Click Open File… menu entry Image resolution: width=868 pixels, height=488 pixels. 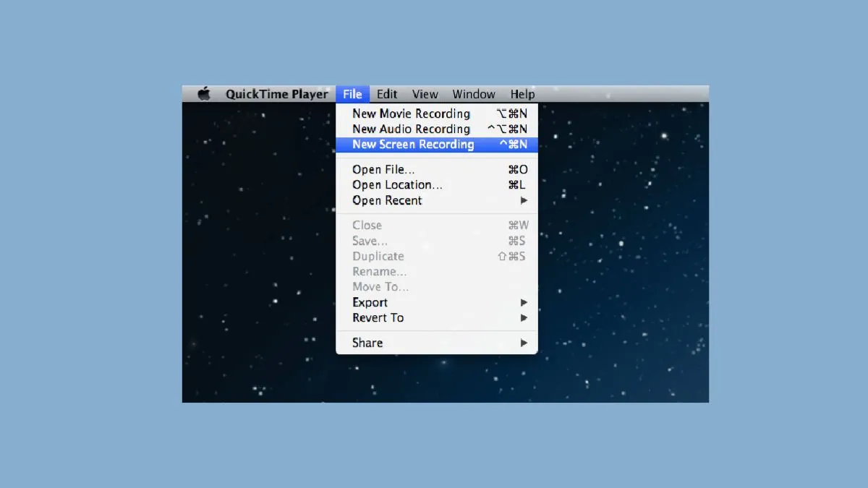pyautogui.click(x=383, y=170)
